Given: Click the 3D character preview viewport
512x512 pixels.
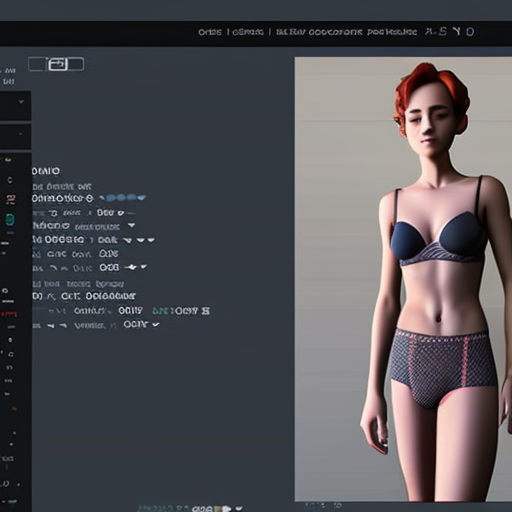Looking at the screenshot, I should 403,279.
